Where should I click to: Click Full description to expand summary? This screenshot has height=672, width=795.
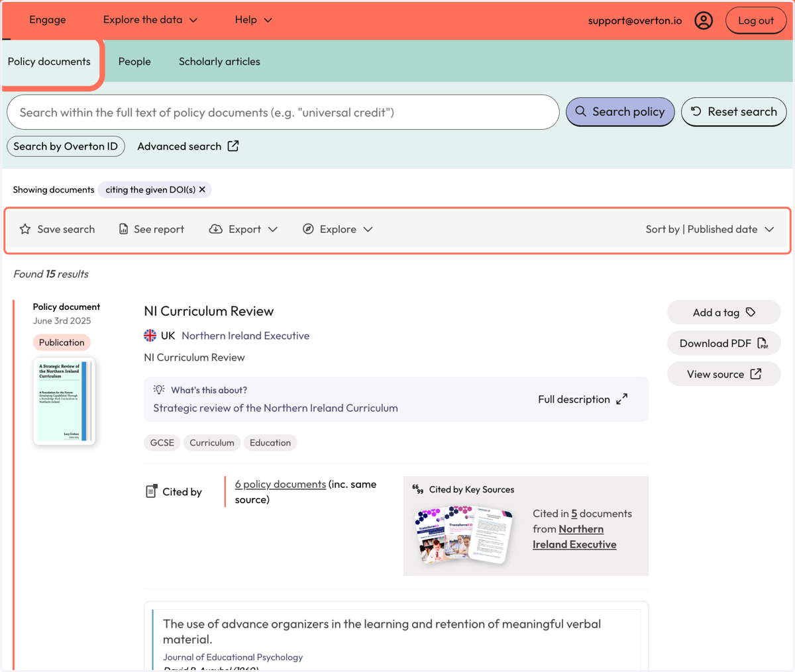(x=583, y=399)
